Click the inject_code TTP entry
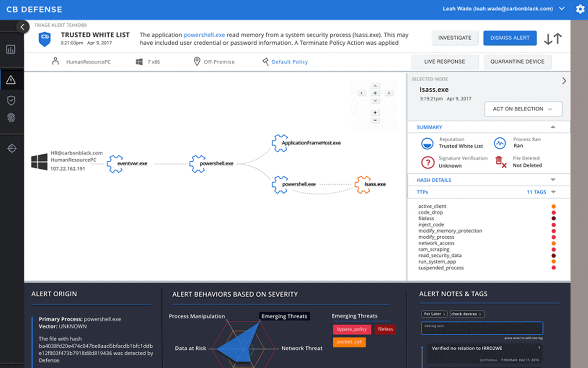This screenshot has height=368, width=588. pyautogui.click(x=431, y=225)
